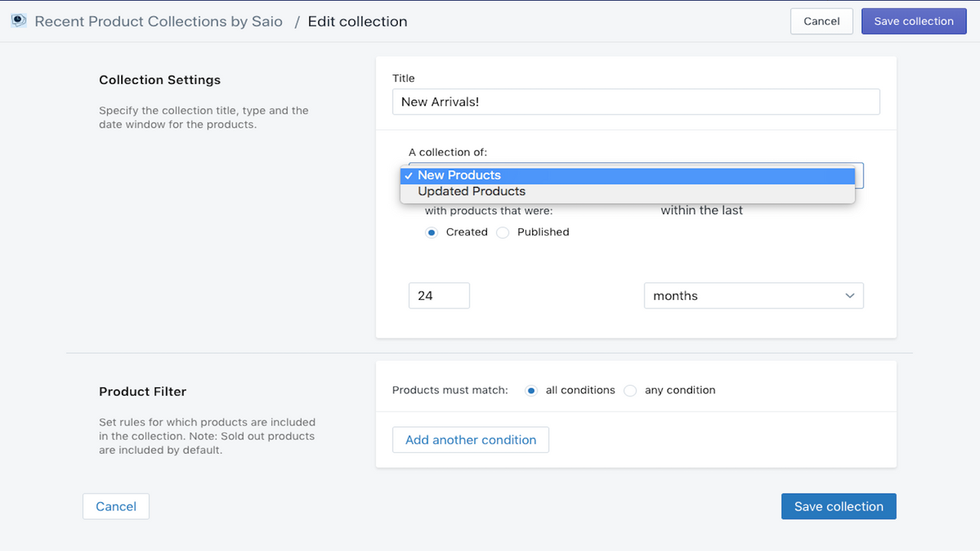This screenshot has width=980, height=551.
Task: Click the Edit collection breadcrumb text
Action: click(358, 21)
